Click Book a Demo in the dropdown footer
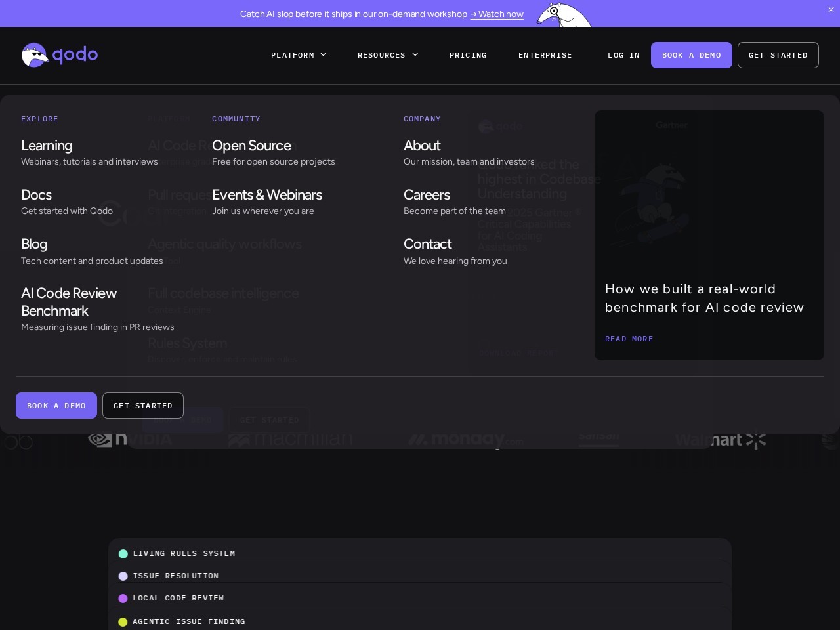Screen dimensions: 840x630 coord(56,406)
